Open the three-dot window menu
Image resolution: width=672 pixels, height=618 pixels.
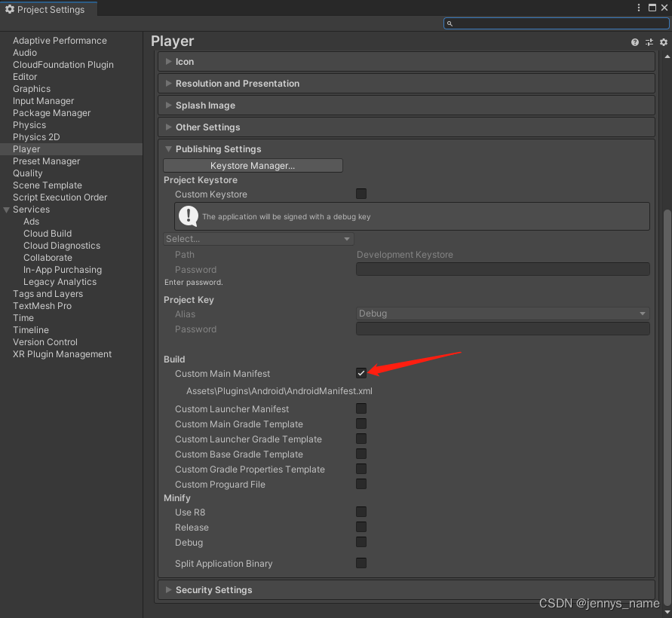coord(638,8)
